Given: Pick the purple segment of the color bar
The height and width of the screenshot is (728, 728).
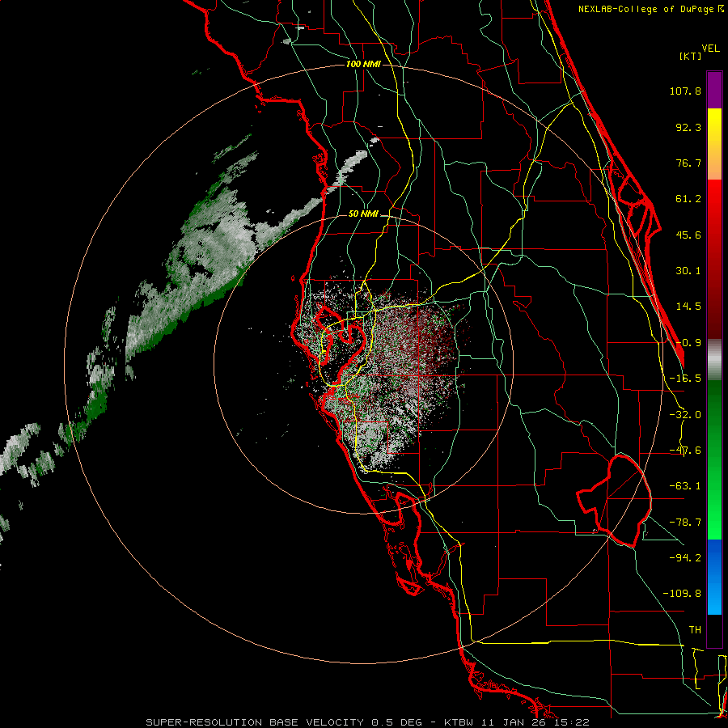Looking at the screenshot, I should coord(714,90).
